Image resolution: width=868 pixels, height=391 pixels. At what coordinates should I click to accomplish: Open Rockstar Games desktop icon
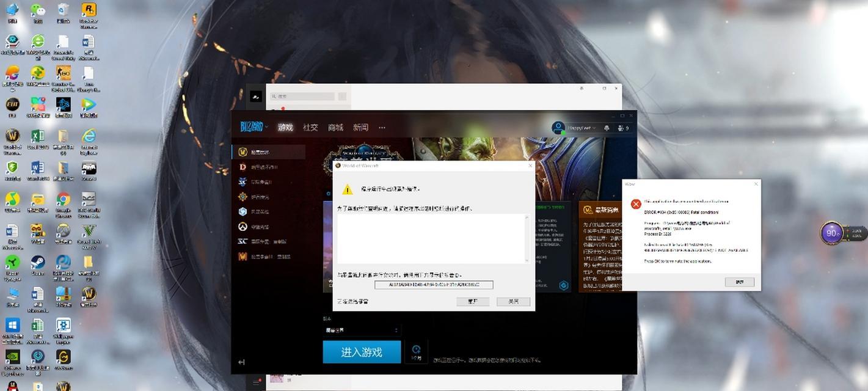click(89, 14)
